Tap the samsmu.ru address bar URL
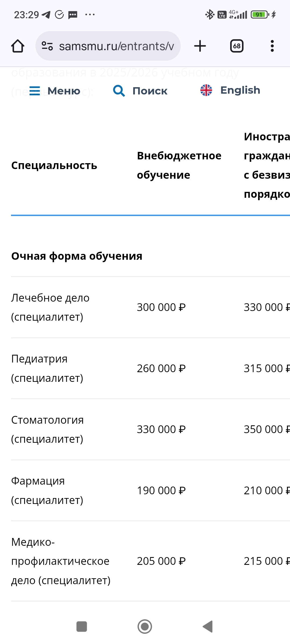The height and width of the screenshot is (644, 290). [x=117, y=46]
